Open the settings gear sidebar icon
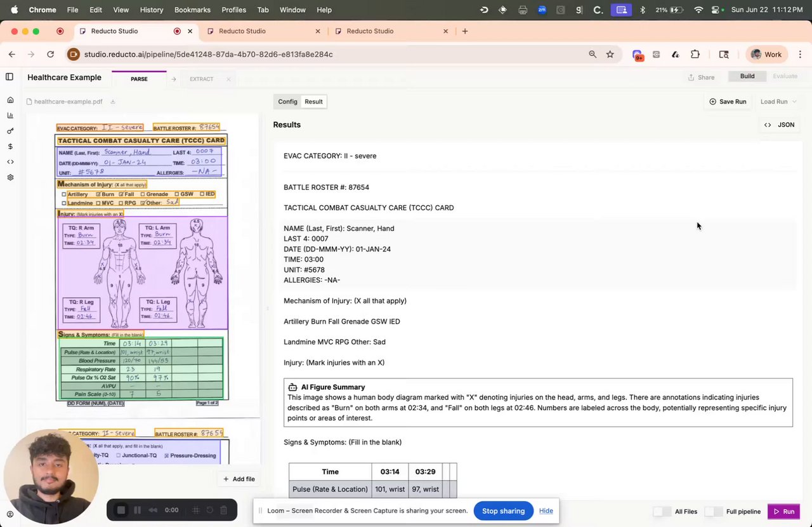 click(x=10, y=177)
